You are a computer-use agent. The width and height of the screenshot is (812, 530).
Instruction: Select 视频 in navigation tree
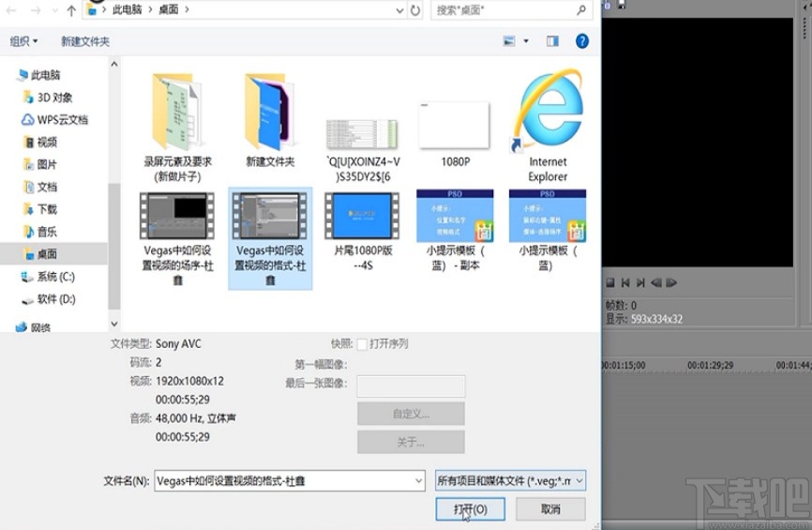[x=40, y=142]
